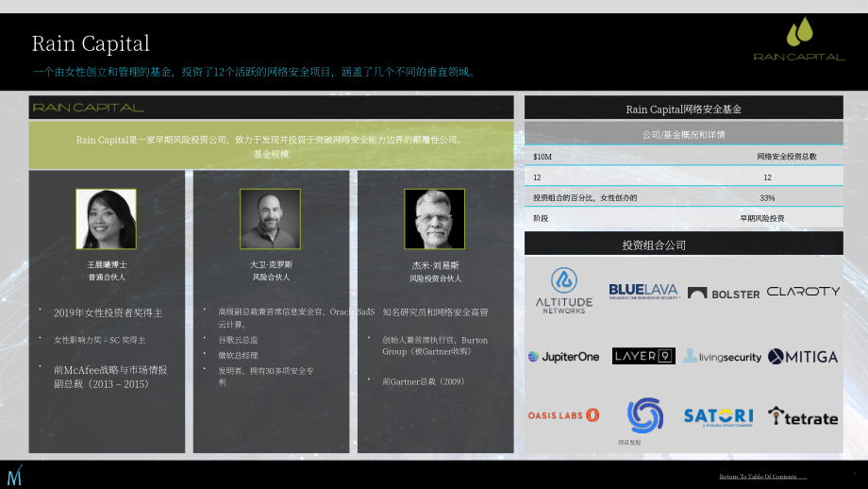This screenshot has height=489, width=868.
Task: Click the $10M table cell
Action: tap(542, 157)
